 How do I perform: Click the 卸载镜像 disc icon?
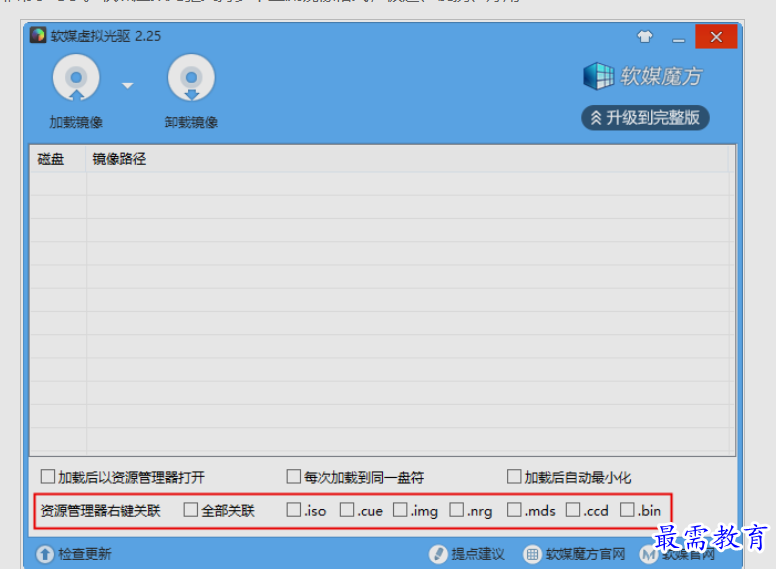pyautogui.click(x=191, y=78)
